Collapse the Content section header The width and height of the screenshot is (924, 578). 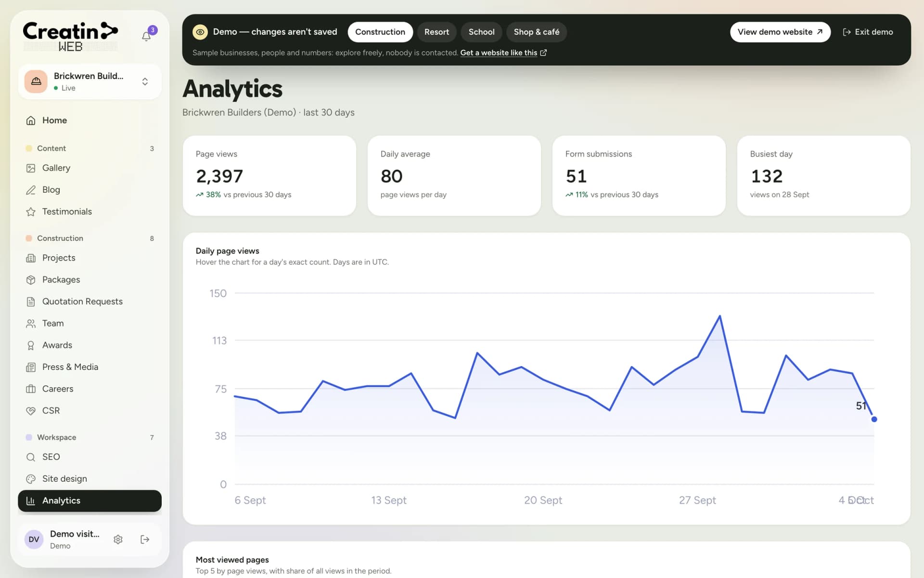[90, 148]
